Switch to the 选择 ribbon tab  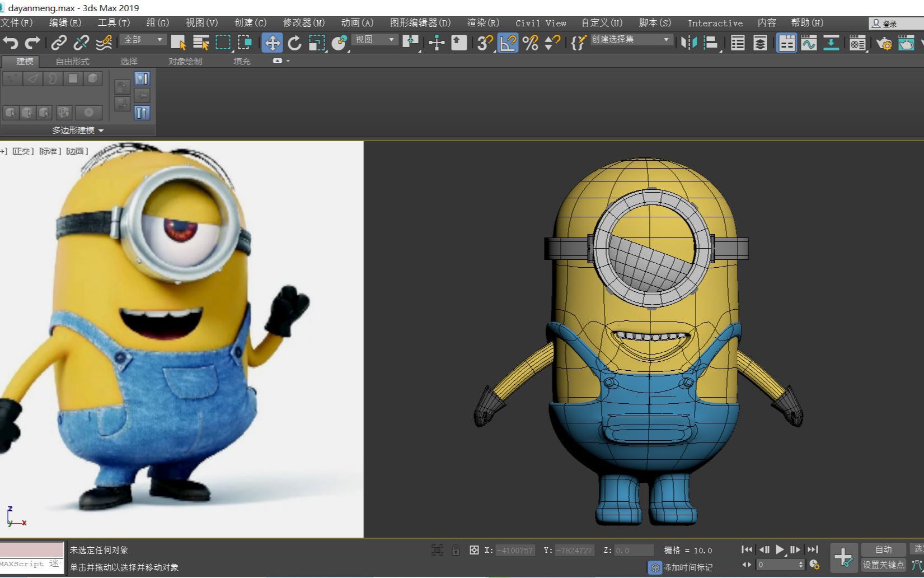coord(129,62)
